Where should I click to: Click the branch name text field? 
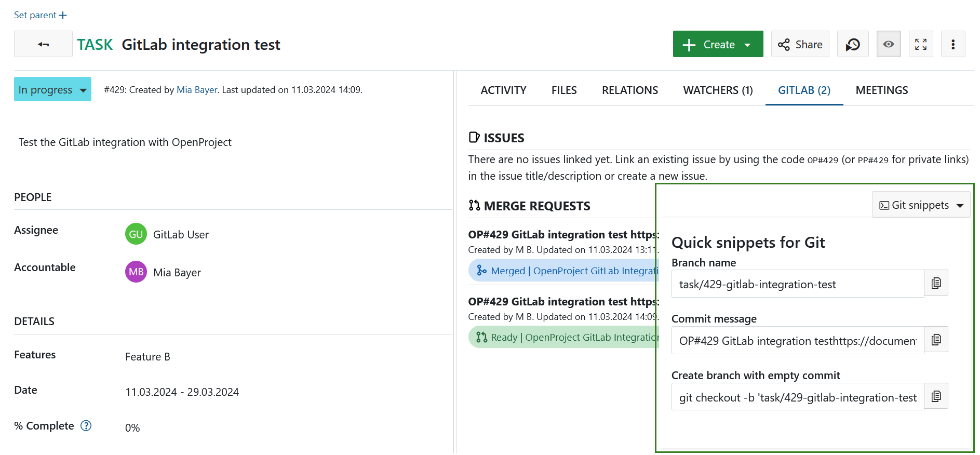[x=797, y=284]
